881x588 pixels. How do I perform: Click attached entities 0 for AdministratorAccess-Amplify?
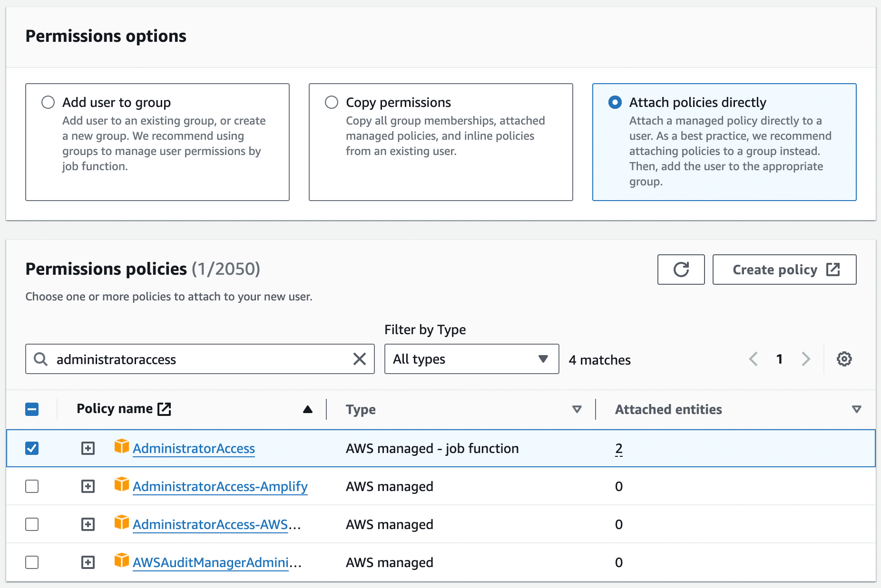coord(619,486)
